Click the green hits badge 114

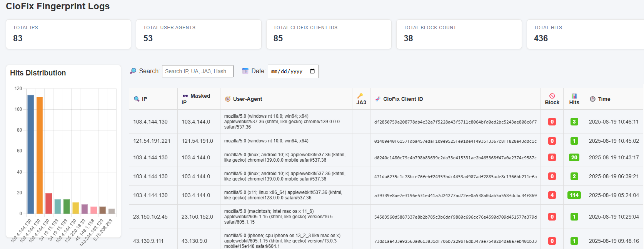[x=574, y=195]
